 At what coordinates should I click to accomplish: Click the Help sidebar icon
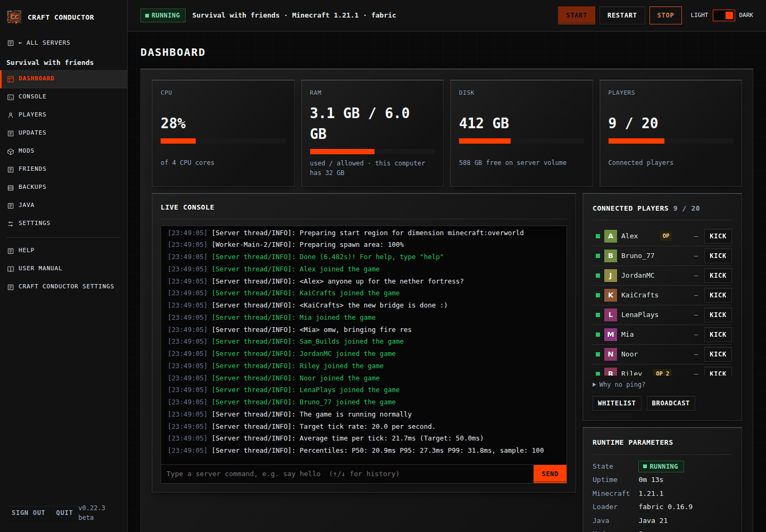(11, 251)
